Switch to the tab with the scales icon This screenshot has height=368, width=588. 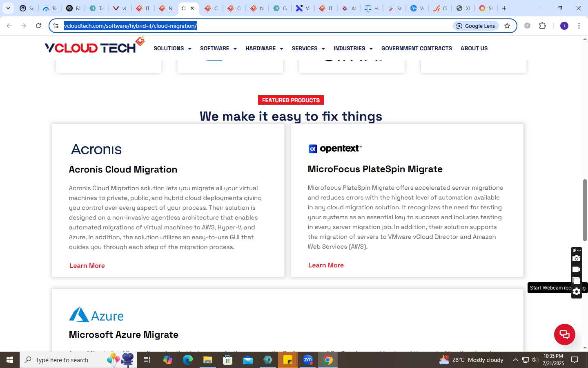371,8
